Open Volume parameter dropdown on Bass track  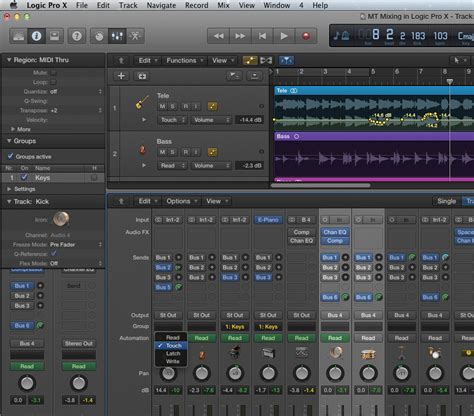[210, 165]
